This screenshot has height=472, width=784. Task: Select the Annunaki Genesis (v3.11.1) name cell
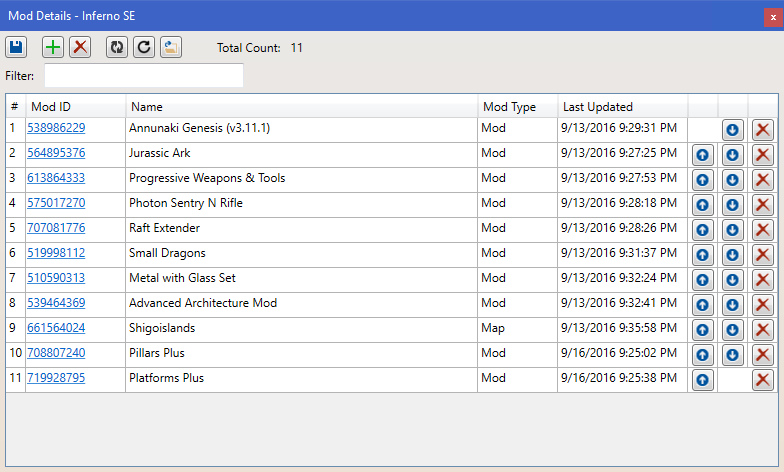(302, 130)
